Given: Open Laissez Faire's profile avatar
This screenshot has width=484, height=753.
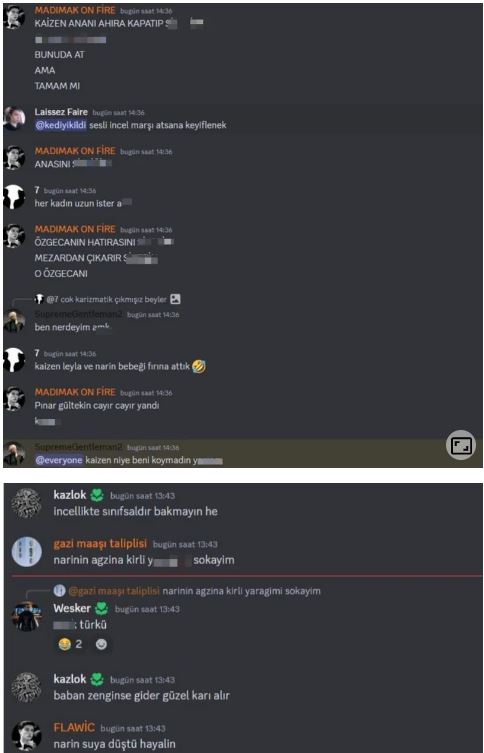Looking at the screenshot, I should [14, 118].
